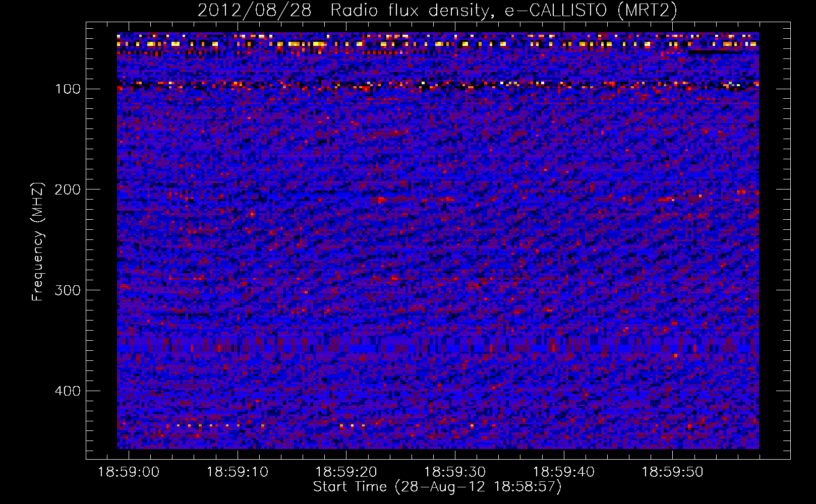This screenshot has height=504, width=816.
Task: Click the '18:59:40' time tick label
Action: coord(564,472)
